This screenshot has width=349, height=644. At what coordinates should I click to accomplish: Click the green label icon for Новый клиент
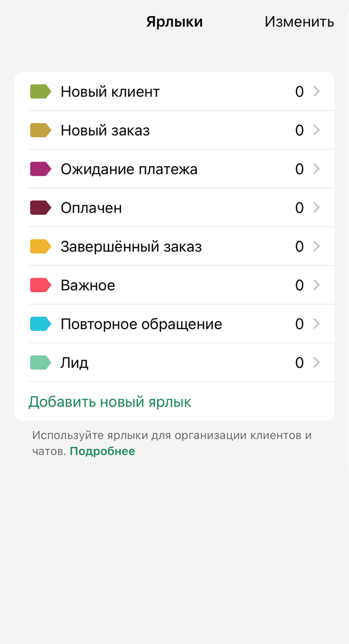(x=41, y=91)
